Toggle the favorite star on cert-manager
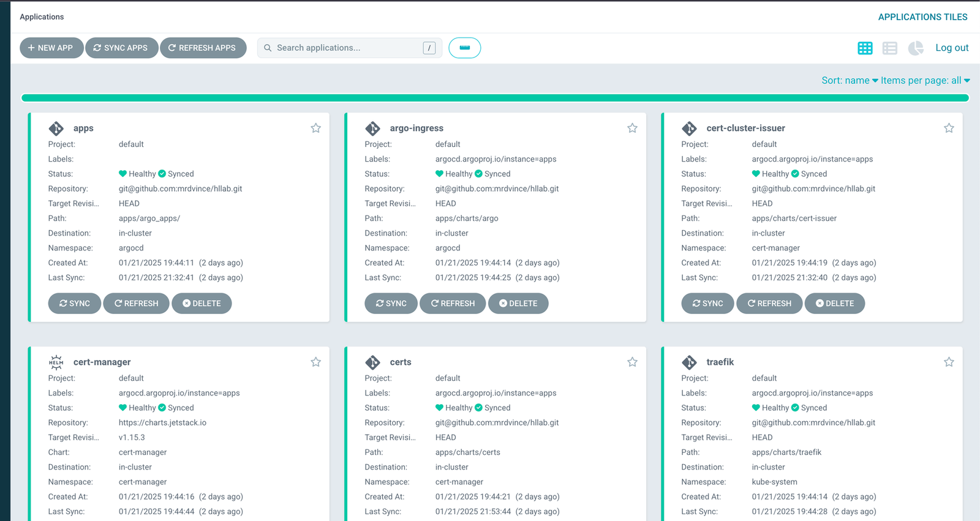This screenshot has height=521, width=980. (x=315, y=362)
